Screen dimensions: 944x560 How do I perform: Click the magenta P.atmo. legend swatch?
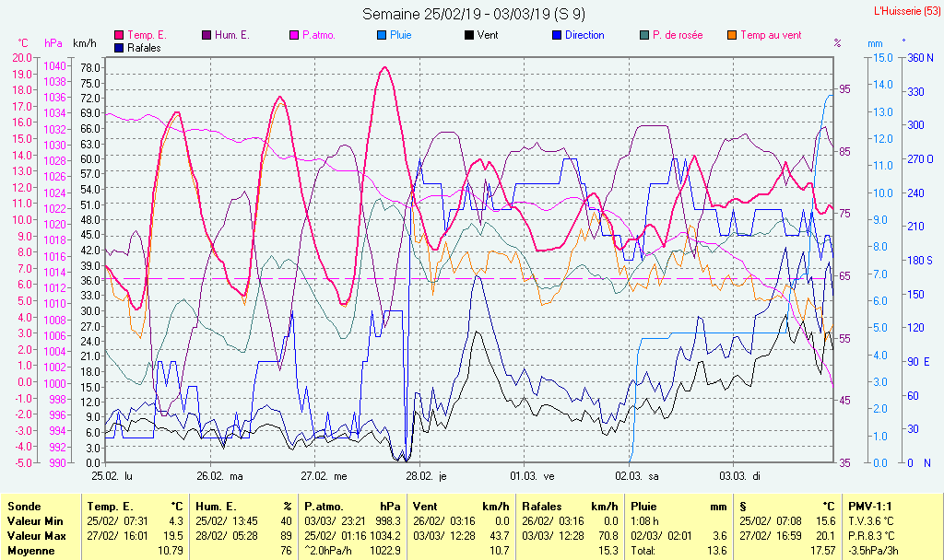pyautogui.click(x=294, y=35)
